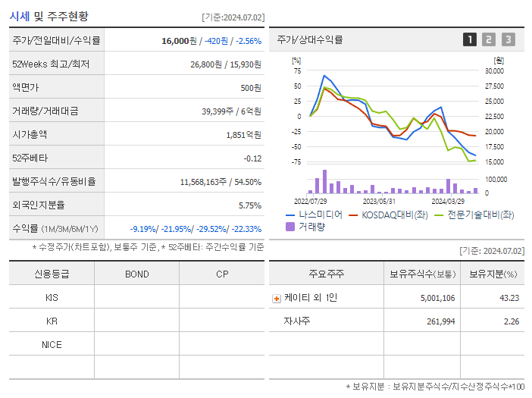Click the 액면가 row label
Screen dimensions: 532x398
point(26,87)
